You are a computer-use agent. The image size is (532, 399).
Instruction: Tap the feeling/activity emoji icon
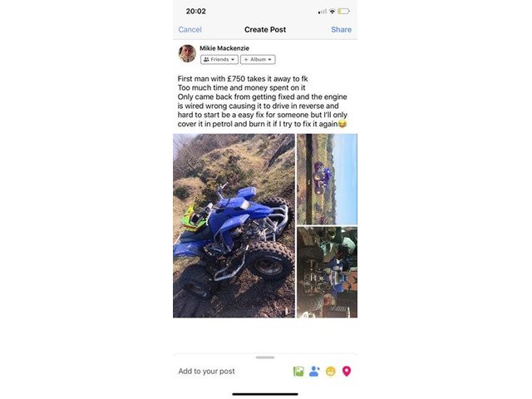pos(331,372)
